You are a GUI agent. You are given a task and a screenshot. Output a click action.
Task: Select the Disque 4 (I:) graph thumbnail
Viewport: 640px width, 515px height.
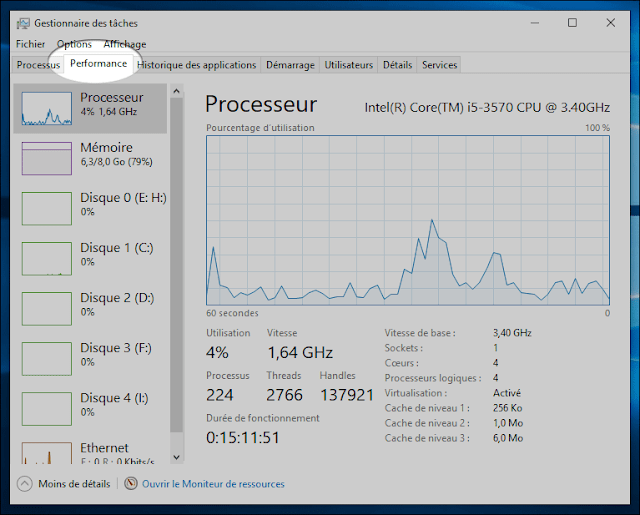(47, 409)
